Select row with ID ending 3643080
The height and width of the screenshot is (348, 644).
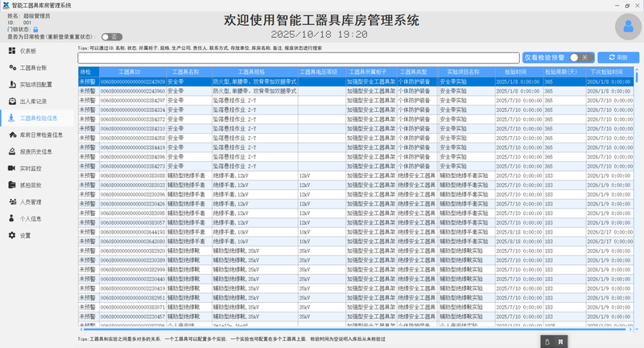pyautogui.click(x=356, y=242)
